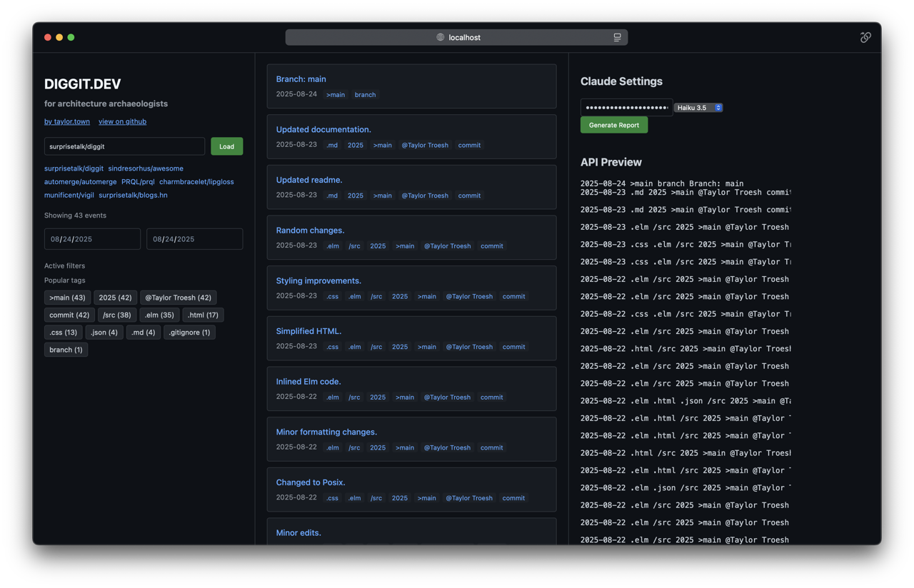914x588 pixels.
Task: Click the globe icon beside localhost
Action: [441, 37]
